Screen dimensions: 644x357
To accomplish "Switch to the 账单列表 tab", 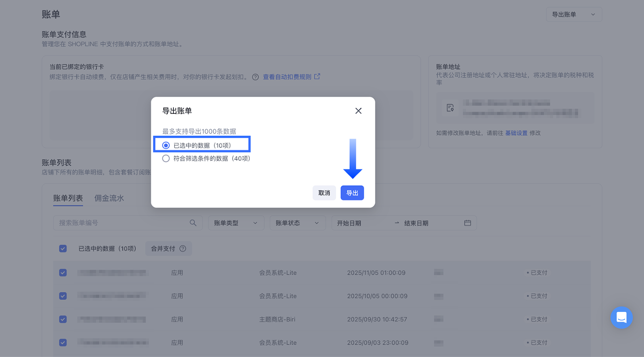I will pos(68,198).
